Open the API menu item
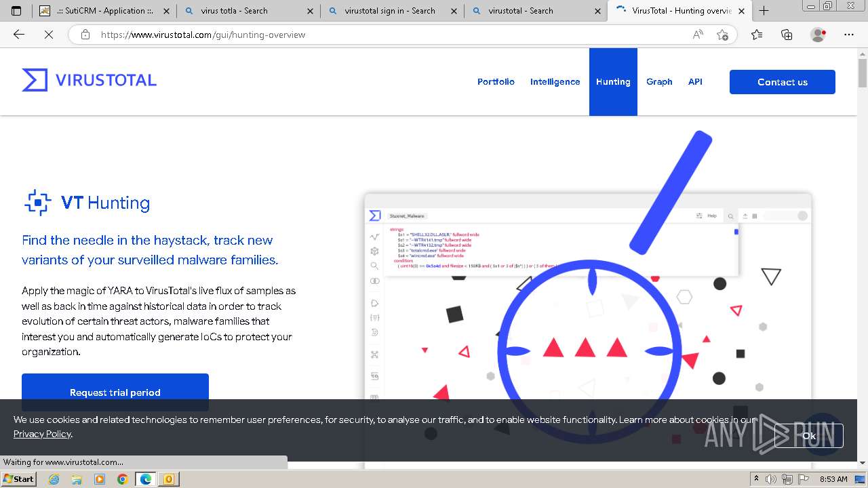 695,81
